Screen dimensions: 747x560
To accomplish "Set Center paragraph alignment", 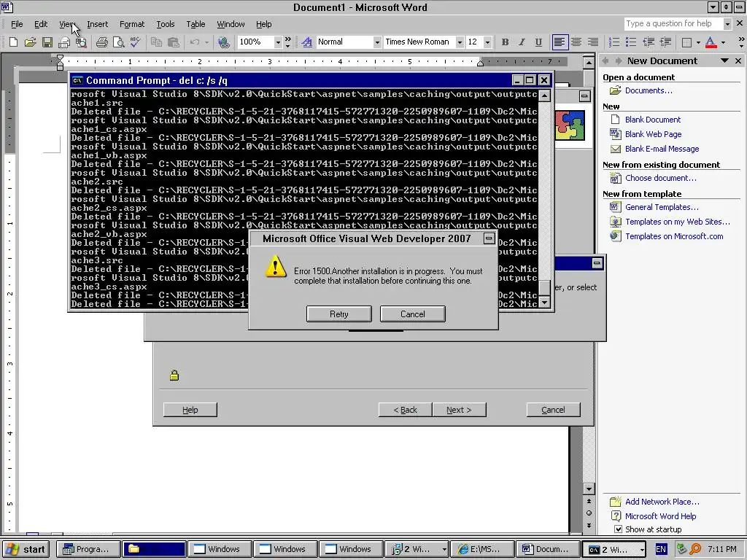I will (x=576, y=42).
